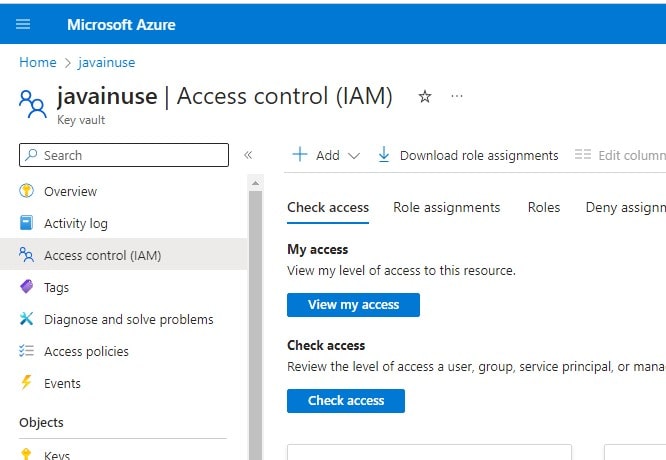The width and height of the screenshot is (666, 460).
Task: Open javainuse breadcrumb link
Action: tap(107, 62)
